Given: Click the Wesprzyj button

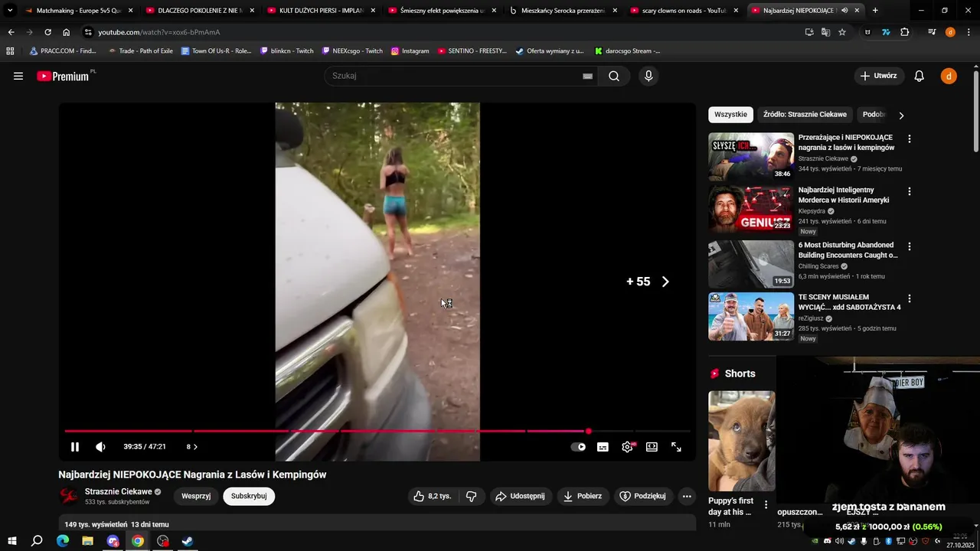Looking at the screenshot, I should point(196,496).
